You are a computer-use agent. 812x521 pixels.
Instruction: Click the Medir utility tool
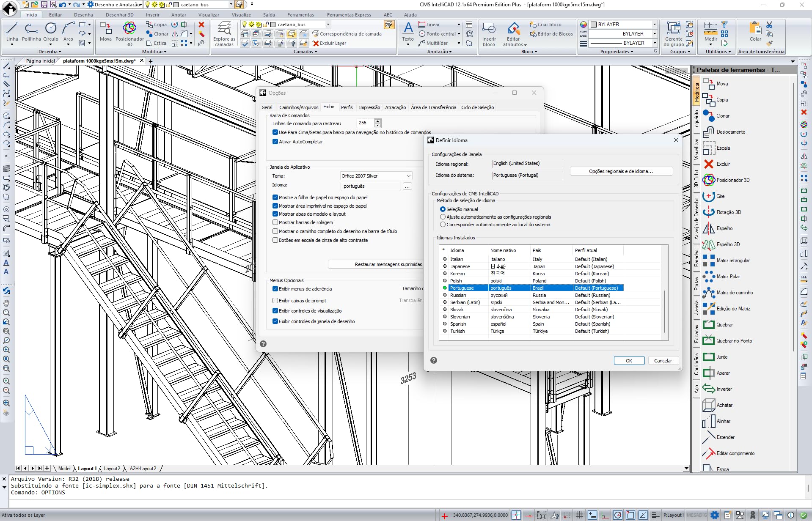pyautogui.click(x=710, y=33)
